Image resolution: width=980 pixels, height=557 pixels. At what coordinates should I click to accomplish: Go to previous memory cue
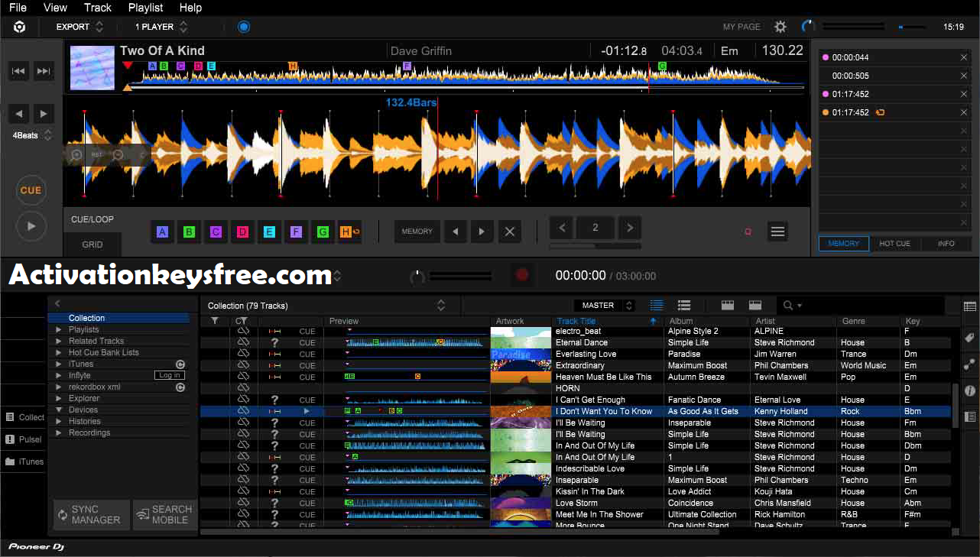click(x=456, y=232)
